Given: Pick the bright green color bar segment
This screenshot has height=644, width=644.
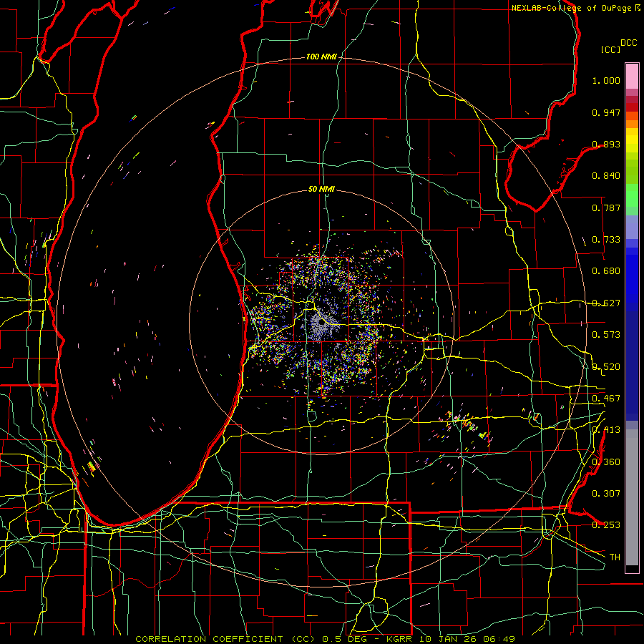Looking at the screenshot, I should (632, 195).
